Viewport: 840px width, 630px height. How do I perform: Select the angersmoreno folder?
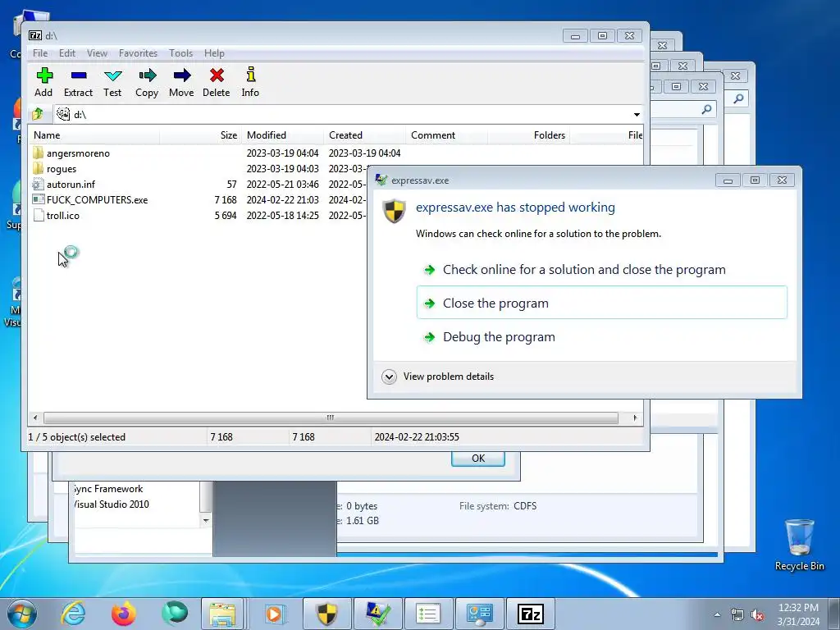tap(78, 153)
